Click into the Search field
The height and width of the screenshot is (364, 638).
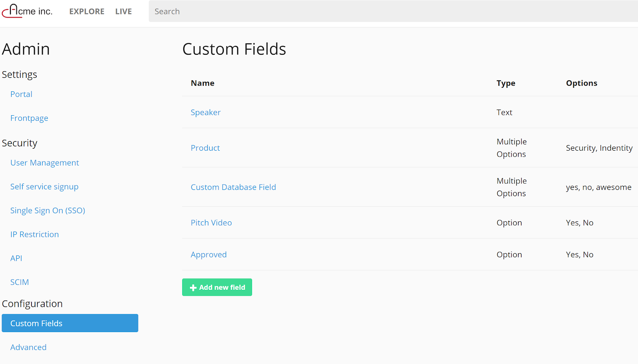coord(393,12)
